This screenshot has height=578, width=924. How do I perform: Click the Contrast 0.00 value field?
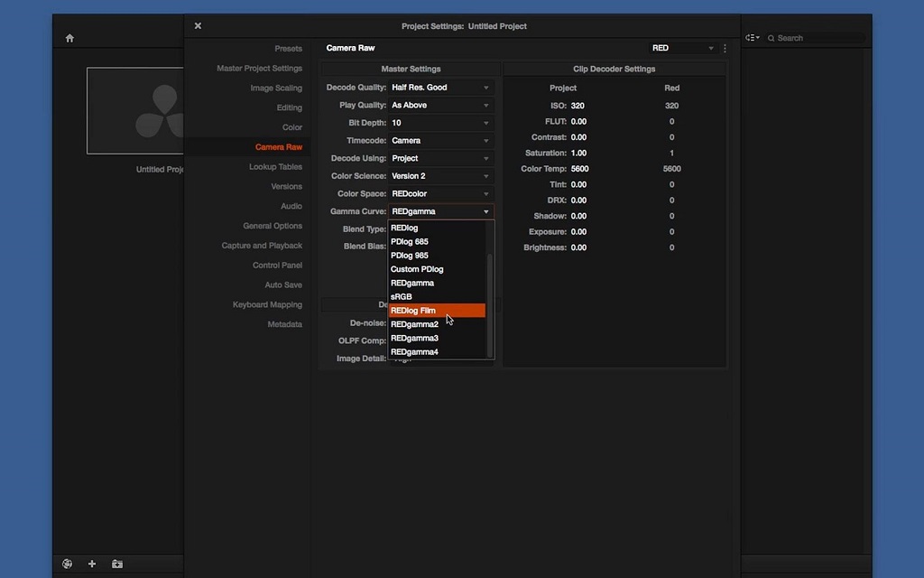click(578, 137)
